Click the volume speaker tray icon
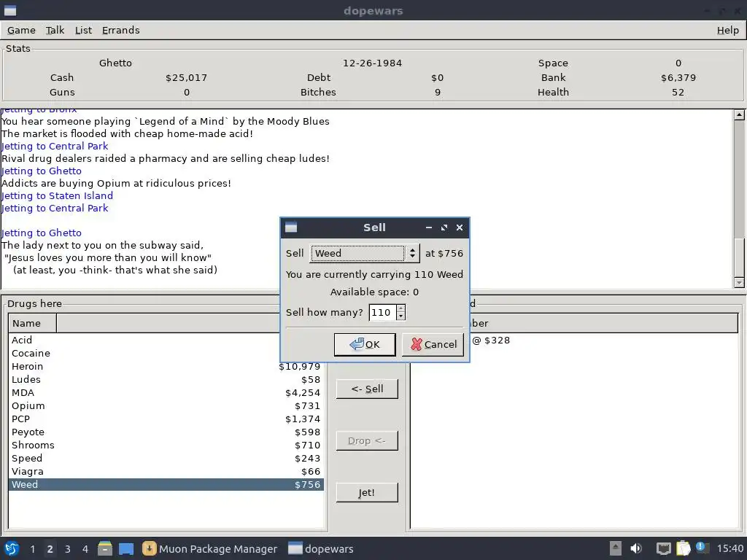The image size is (747, 560). (636, 548)
